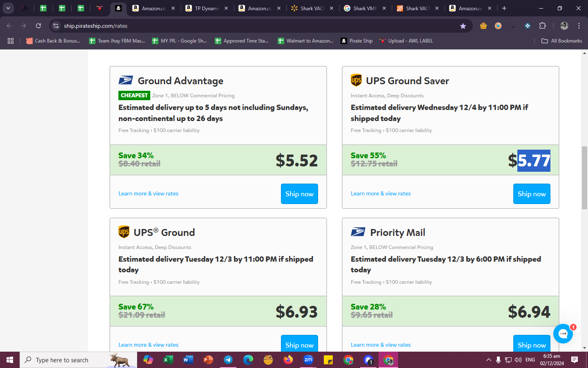This screenshot has width=588, height=368.
Task: Open the notifications center icon
Action: click(575, 360)
